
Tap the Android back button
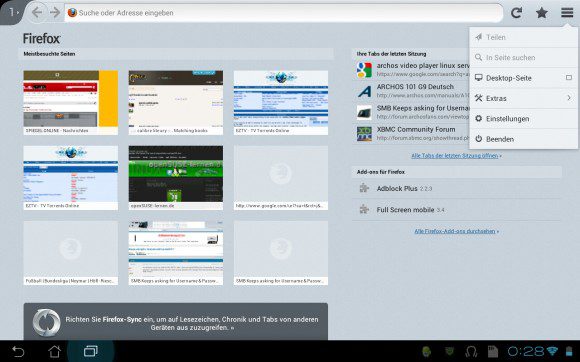point(18,351)
